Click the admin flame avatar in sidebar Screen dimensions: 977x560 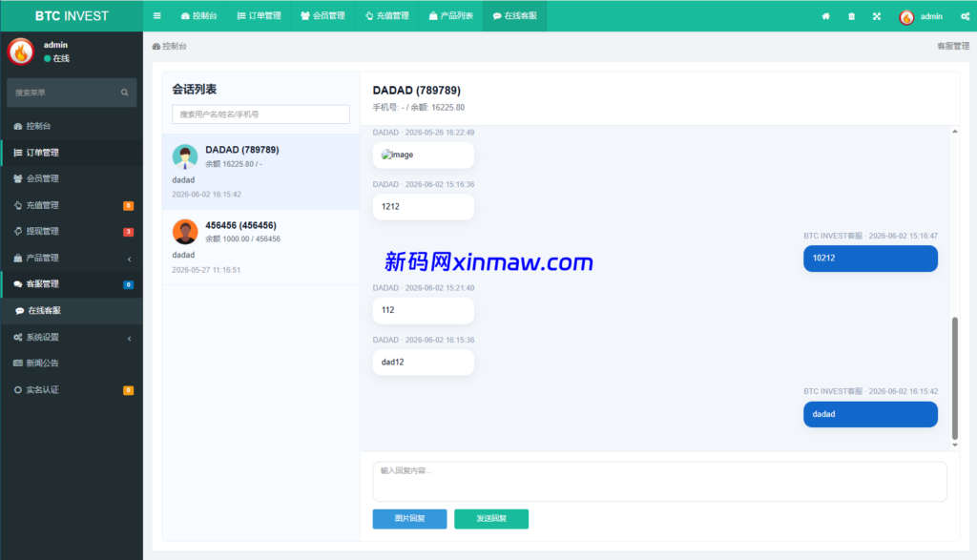(21, 52)
